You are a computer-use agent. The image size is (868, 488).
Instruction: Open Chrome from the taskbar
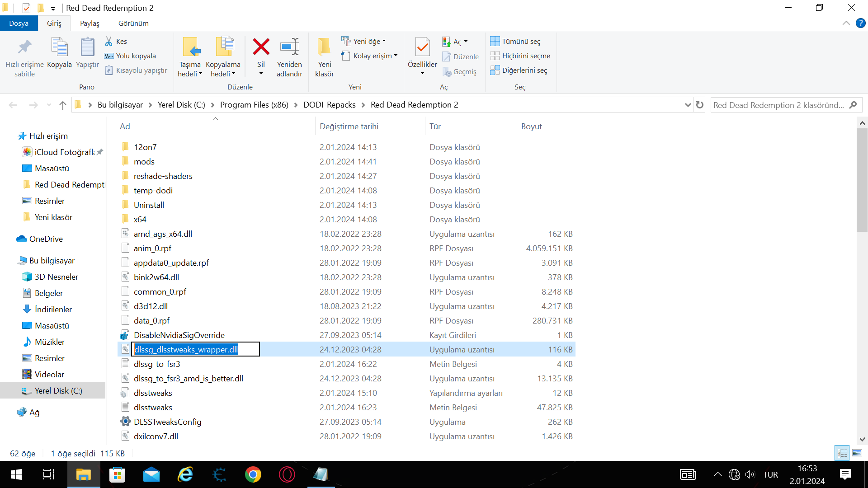pos(253,474)
